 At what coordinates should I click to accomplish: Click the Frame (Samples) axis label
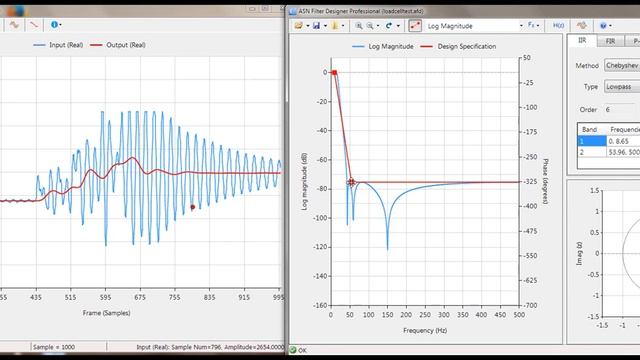click(x=107, y=313)
